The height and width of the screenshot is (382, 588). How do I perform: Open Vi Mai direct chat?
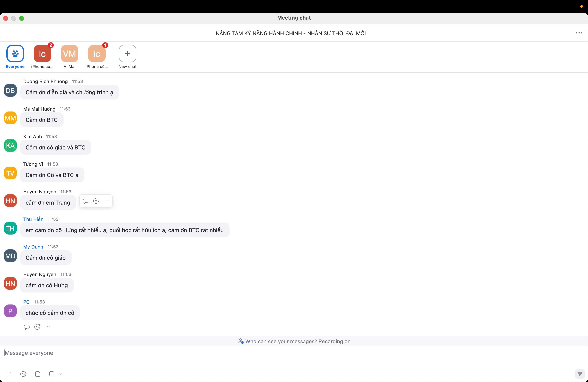(x=69, y=54)
